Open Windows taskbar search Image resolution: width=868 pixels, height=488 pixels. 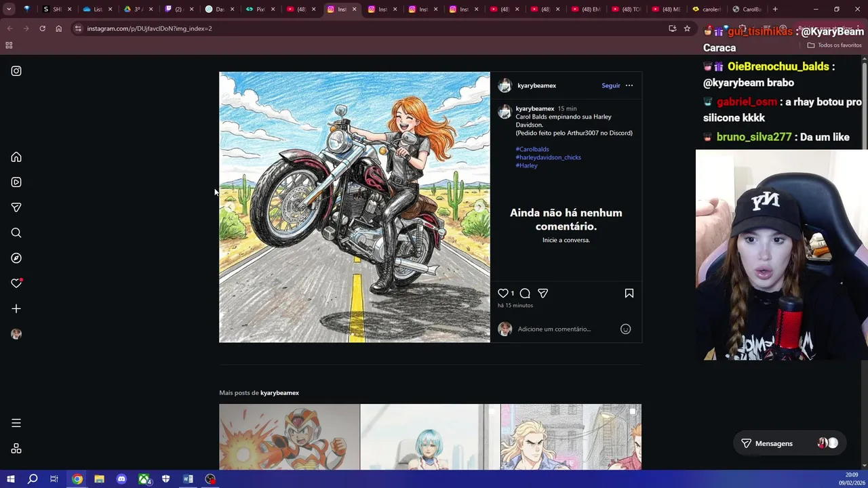pos(33,479)
